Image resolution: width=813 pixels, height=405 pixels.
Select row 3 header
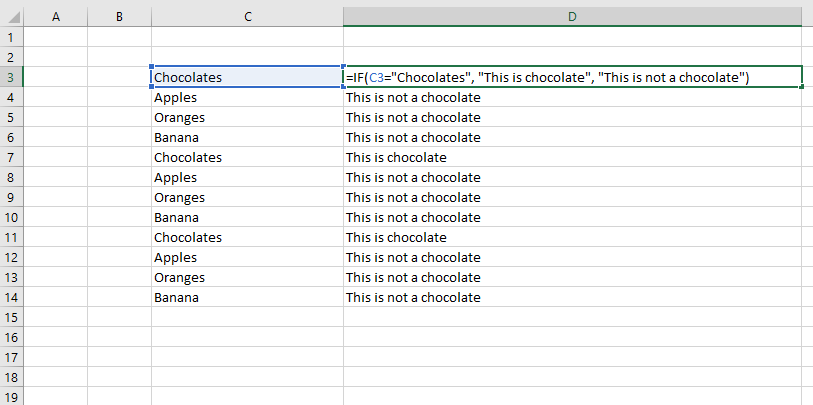pos(11,77)
